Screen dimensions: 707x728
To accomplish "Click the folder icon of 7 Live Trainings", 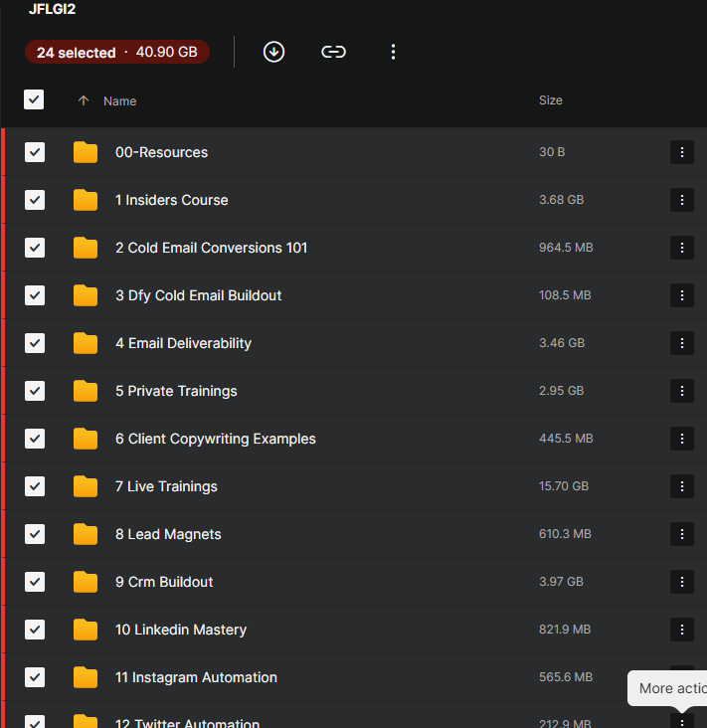I will tap(86, 486).
